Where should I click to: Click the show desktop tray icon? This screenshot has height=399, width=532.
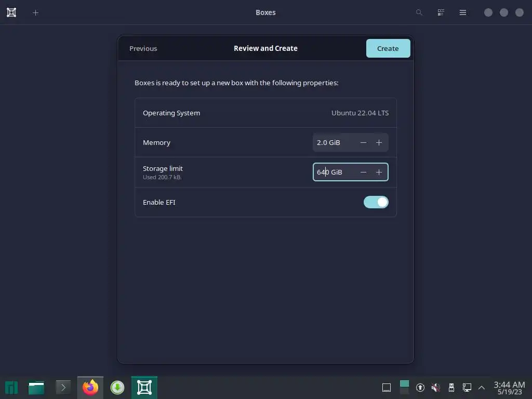pyautogui.click(x=387, y=388)
